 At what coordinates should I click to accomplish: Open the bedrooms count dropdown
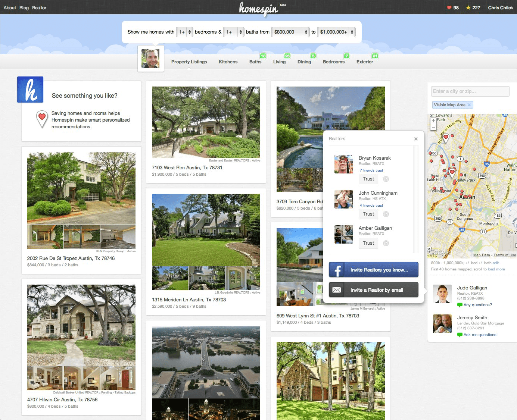tap(184, 32)
